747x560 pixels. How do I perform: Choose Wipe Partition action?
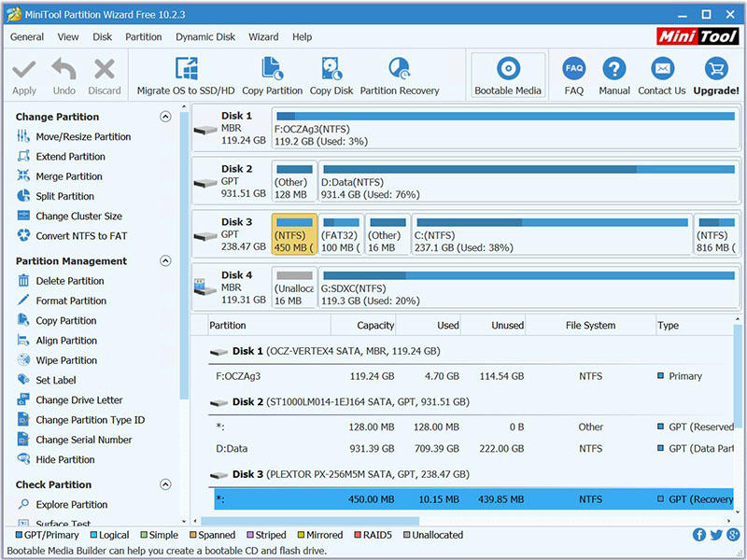[66, 360]
